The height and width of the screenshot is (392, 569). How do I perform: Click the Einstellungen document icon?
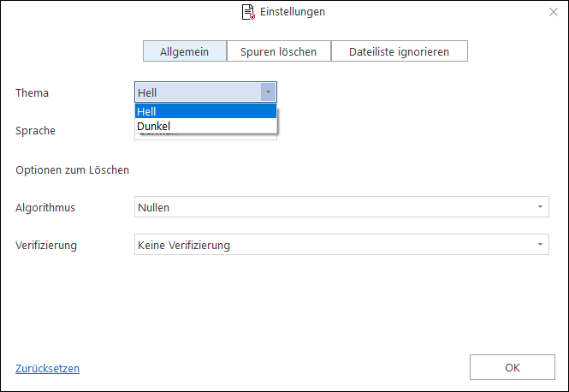tap(249, 12)
